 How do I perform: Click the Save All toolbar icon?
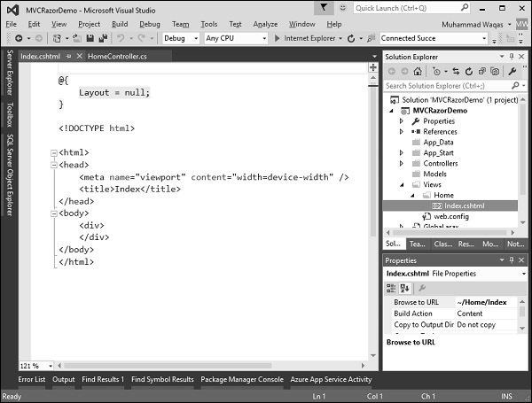click(103, 38)
